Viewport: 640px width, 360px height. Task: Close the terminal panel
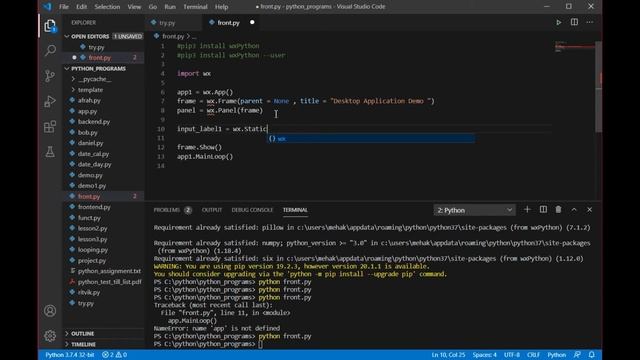coord(589,210)
